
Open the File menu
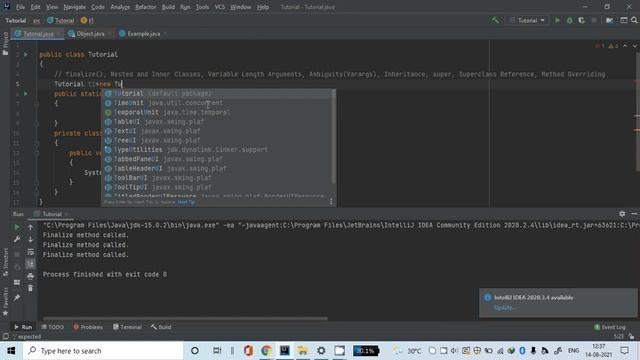[x=20, y=7]
